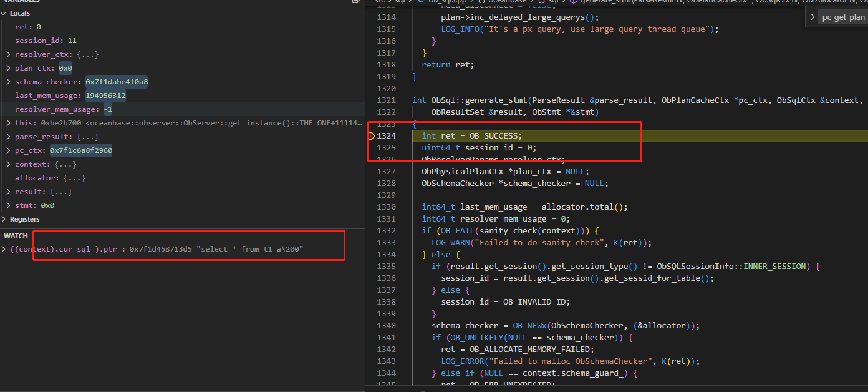Select the resolver_mem_usage variable row
Image resolution: width=868 pixels, height=392 pixels.
182,109
